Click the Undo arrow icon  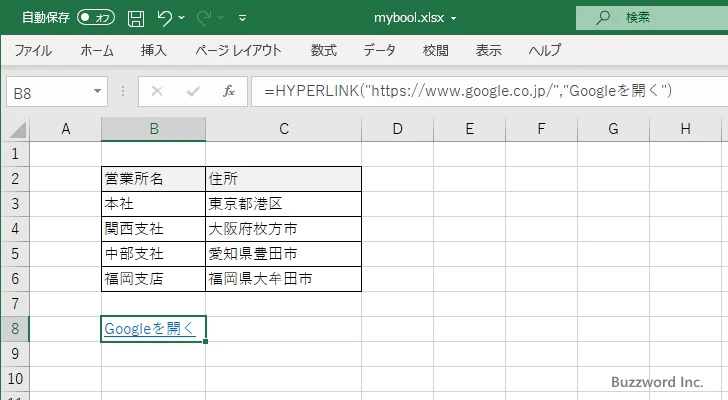click(164, 18)
